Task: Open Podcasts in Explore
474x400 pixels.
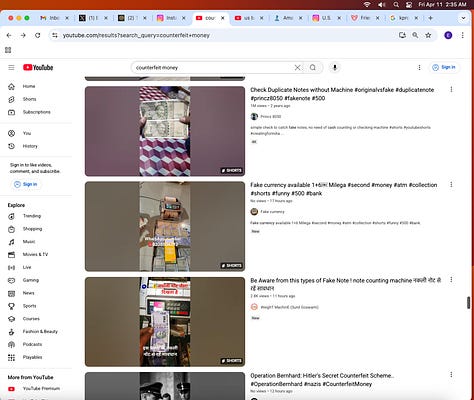Action: click(32, 345)
